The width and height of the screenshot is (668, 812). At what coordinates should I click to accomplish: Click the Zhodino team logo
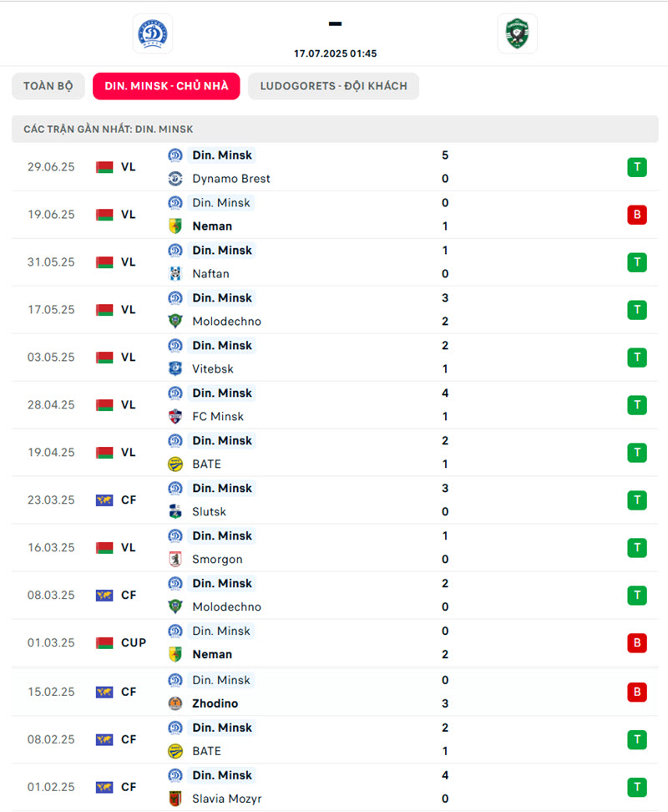tap(175, 703)
